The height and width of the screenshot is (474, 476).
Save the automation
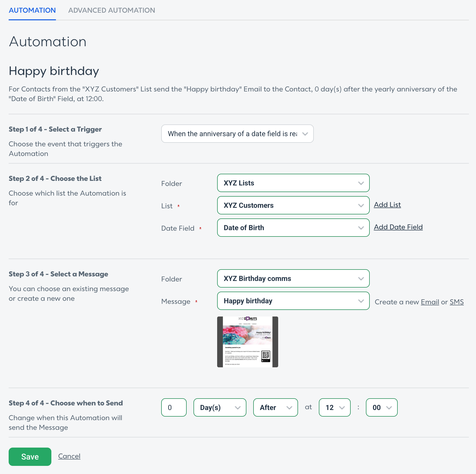[30, 457]
